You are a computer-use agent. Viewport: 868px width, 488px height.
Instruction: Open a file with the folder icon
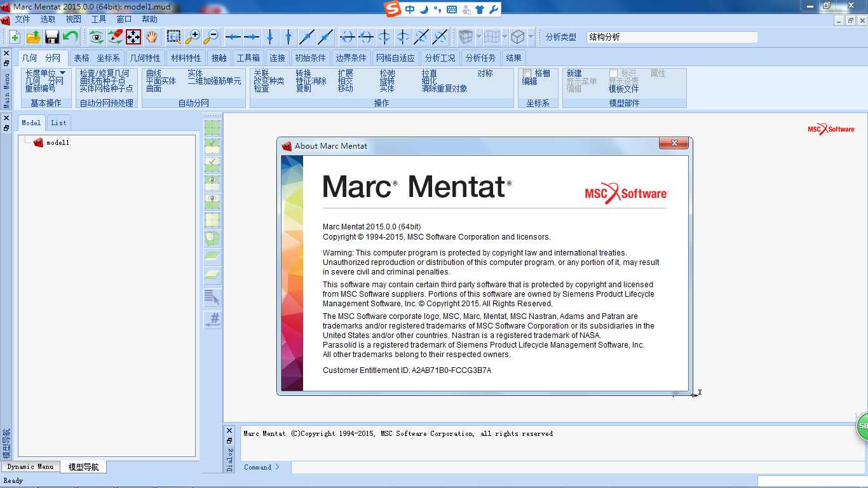pos(33,37)
